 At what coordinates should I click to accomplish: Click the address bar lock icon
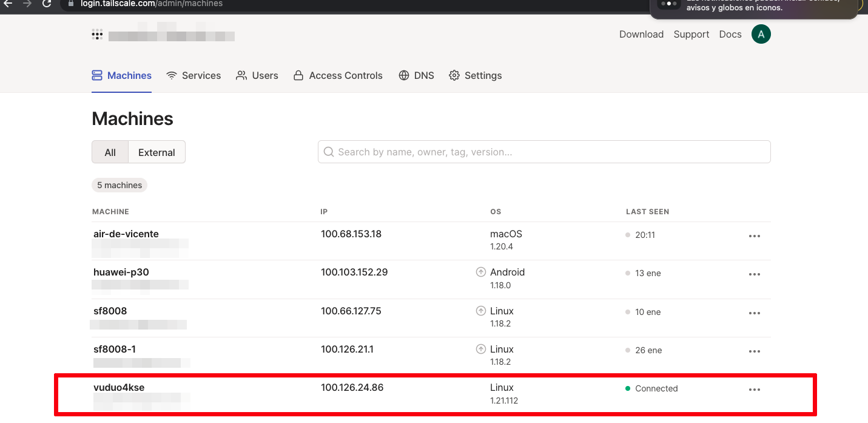coord(70,4)
